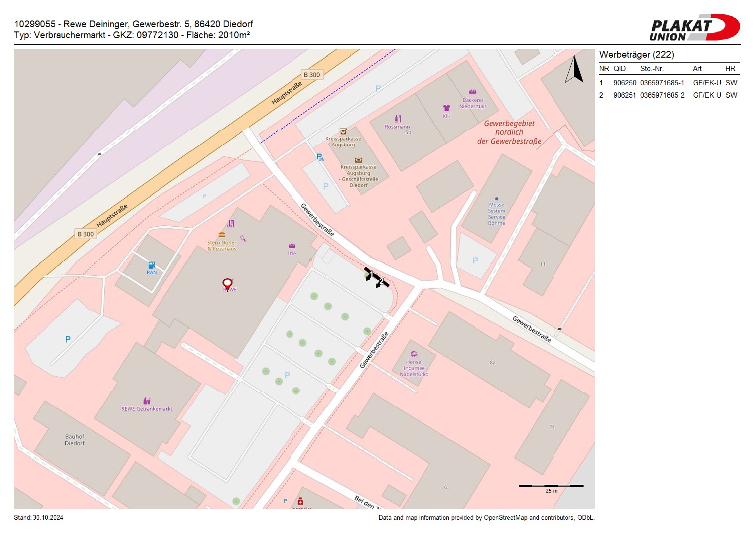Click the Ihle bakery icon

click(x=292, y=246)
